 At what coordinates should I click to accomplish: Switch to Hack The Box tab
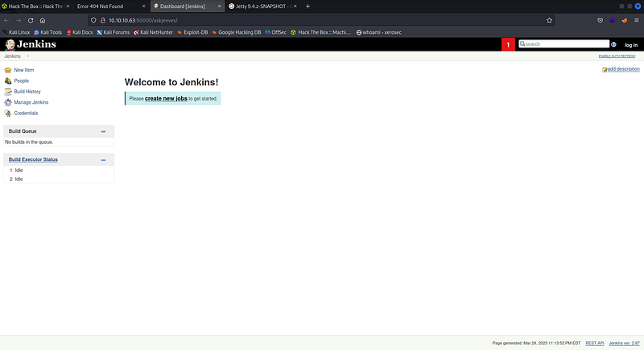click(x=35, y=6)
